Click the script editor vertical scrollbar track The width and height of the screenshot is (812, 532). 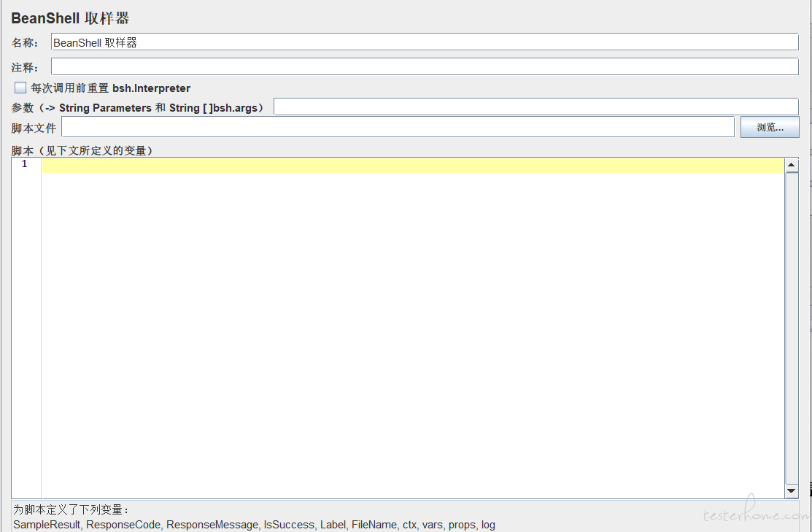coord(792,328)
